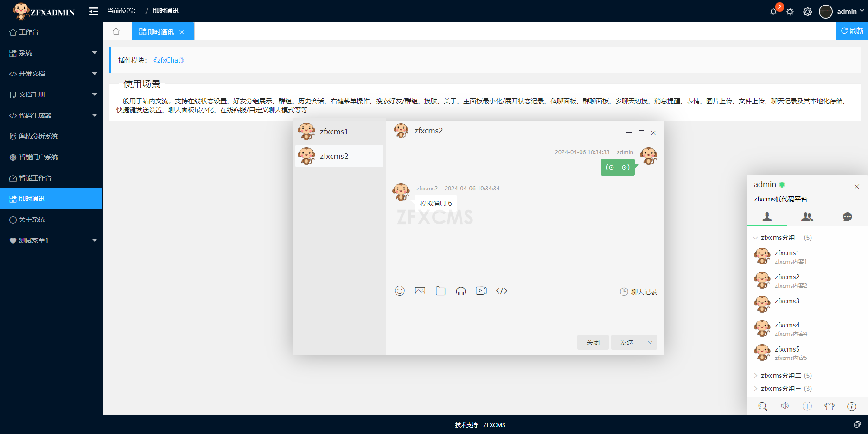Expand the 文档手册 sidebar menu
Screen dimensions: 868x434
51,94
